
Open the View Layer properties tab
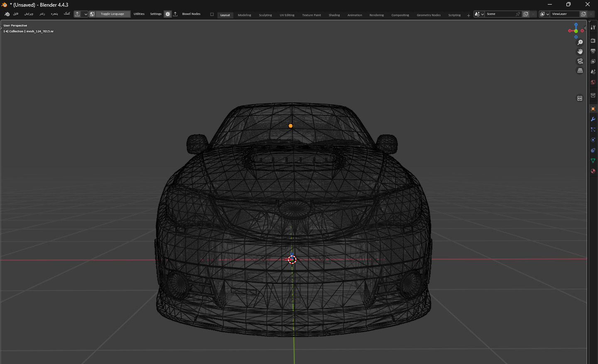click(x=593, y=61)
